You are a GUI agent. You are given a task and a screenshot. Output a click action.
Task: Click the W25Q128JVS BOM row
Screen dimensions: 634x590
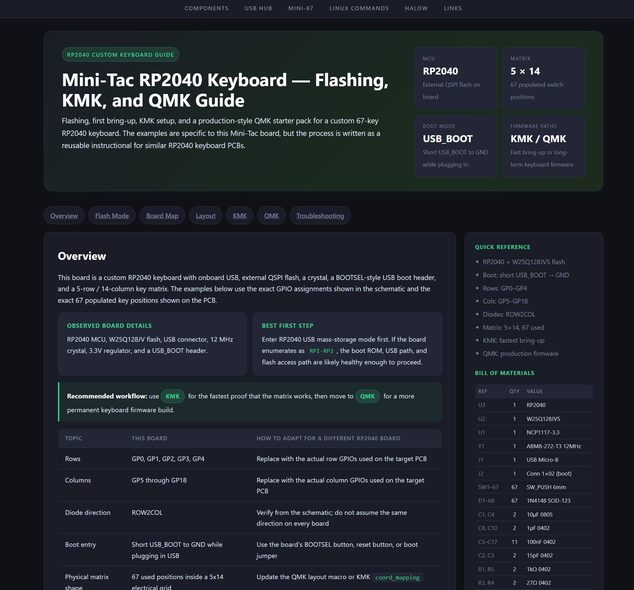point(534,419)
